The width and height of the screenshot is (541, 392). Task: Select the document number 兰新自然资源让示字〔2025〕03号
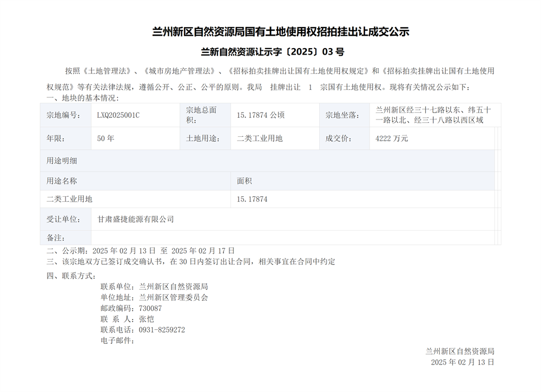[273, 52]
